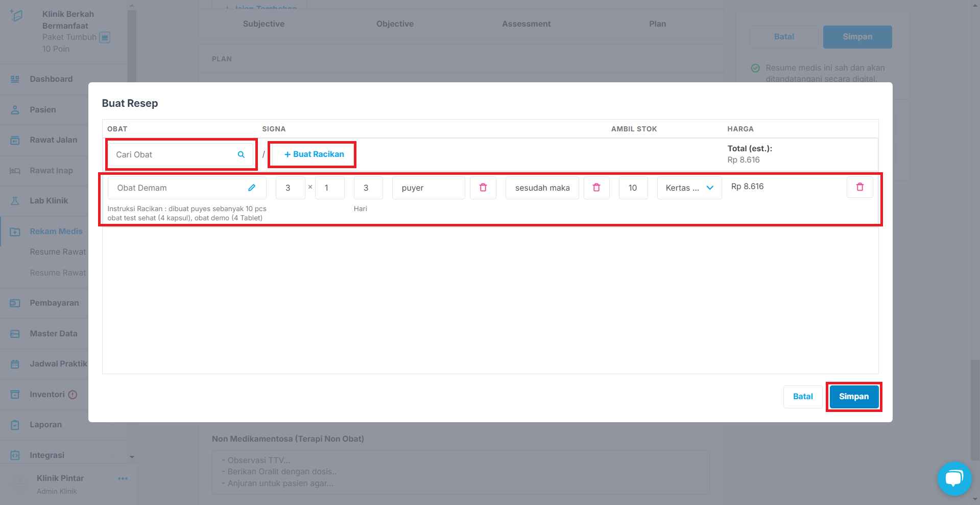Click the Instruksi Racikan description text
This screenshot has width=980, height=505.
tap(187, 213)
